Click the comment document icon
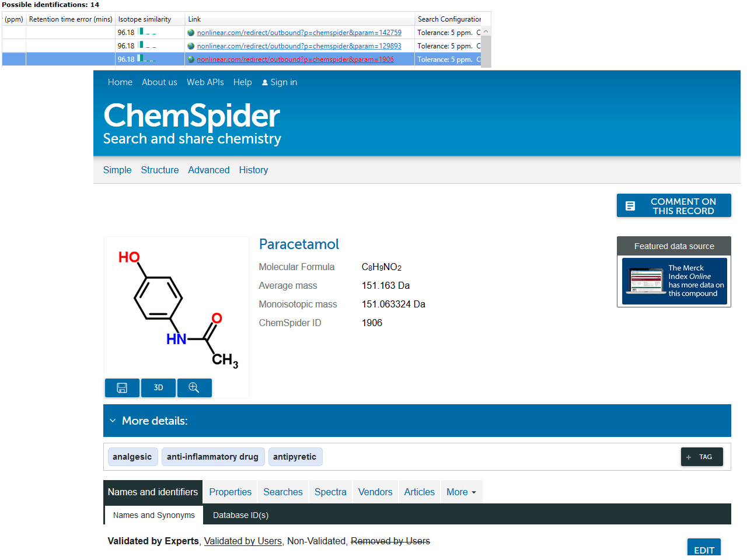This screenshot has height=560, width=747. (x=630, y=206)
